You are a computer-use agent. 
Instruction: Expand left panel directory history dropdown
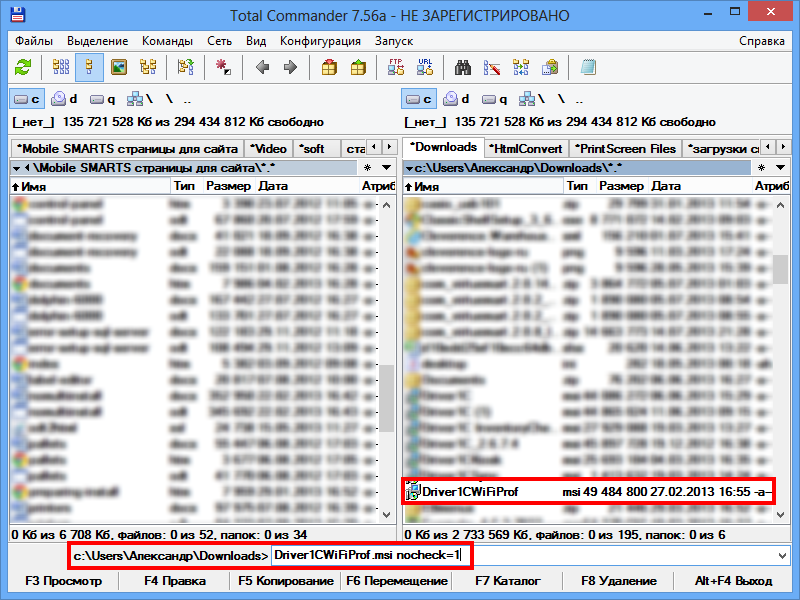pyautogui.click(x=386, y=167)
